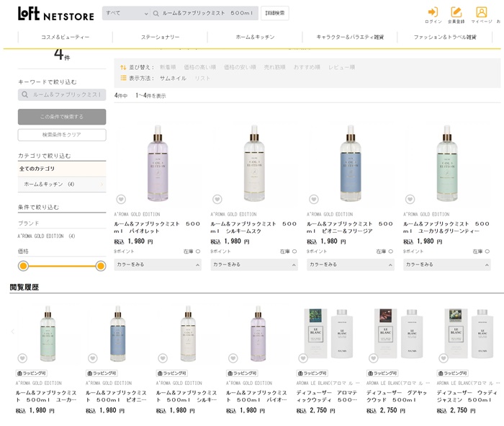
Task: Click the search magnifier icon in header
Action: [x=156, y=13]
